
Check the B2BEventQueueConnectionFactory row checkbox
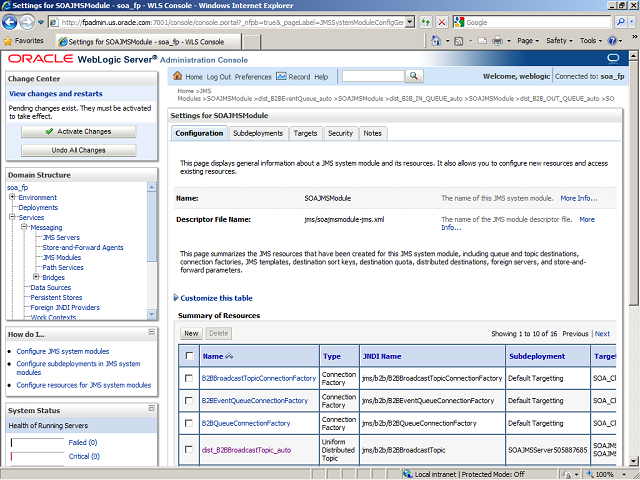(x=189, y=400)
